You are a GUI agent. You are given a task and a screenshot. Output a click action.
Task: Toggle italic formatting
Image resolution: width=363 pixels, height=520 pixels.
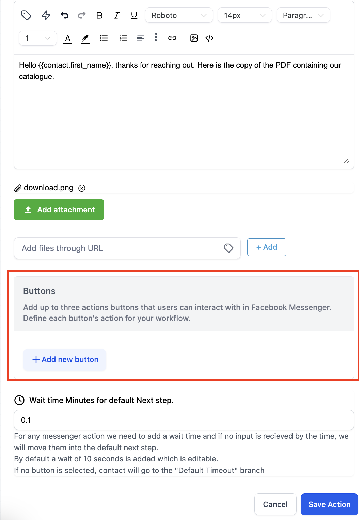tap(116, 15)
